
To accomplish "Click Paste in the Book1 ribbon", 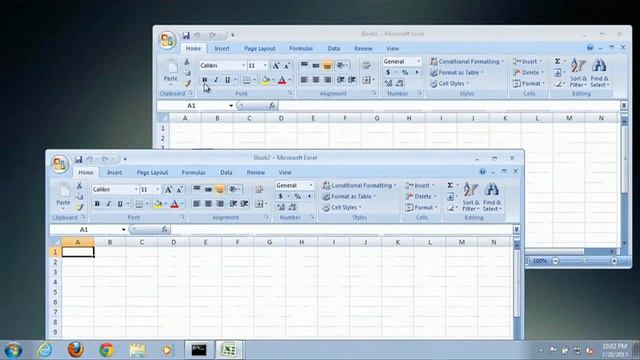I will click(171, 72).
